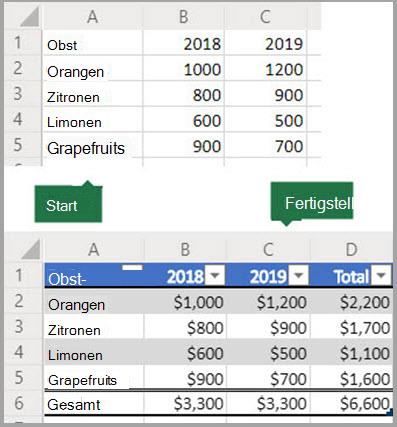This screenshot has height=427, width=397.
Task: Click the Obst- header cell in the table
Action: coord(94,275)
